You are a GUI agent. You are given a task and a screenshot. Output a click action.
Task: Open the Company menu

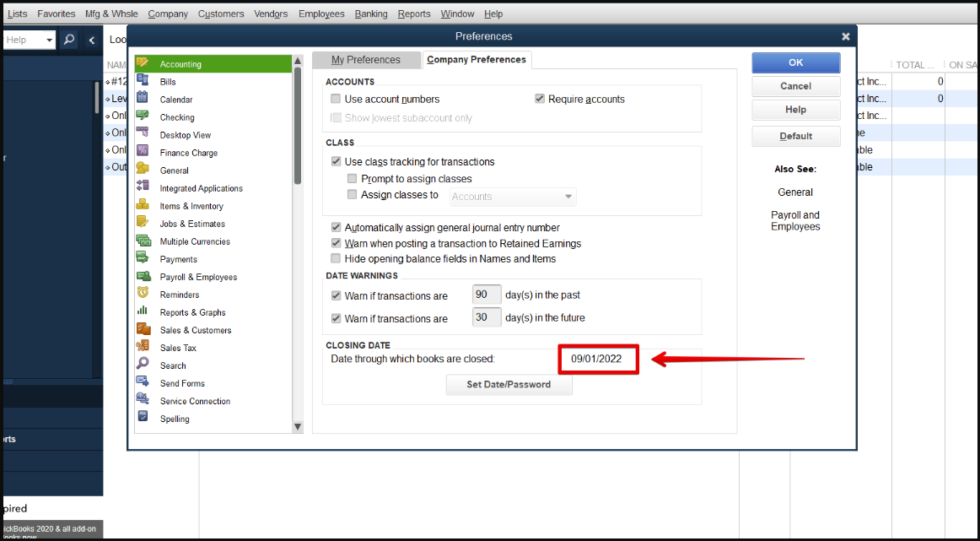click(x=168, y=14)
